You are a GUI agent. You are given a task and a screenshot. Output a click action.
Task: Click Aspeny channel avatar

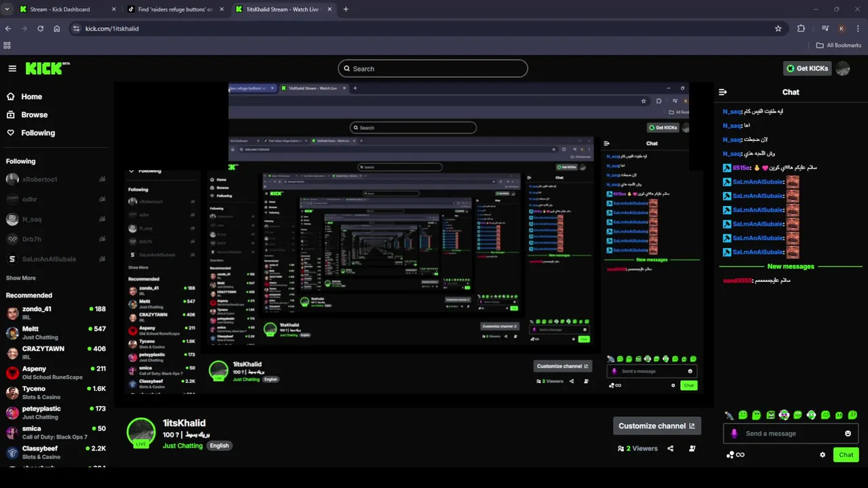[x=12, y=373]
